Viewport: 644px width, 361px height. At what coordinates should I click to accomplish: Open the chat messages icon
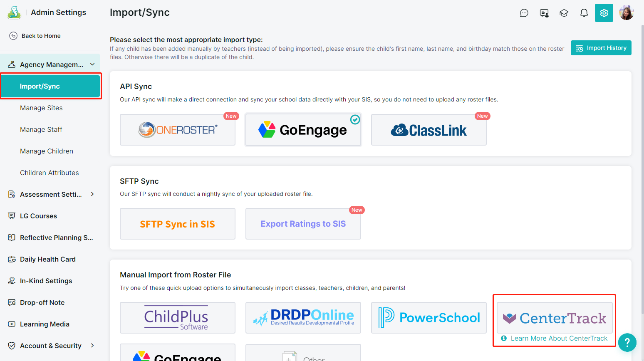(x=524, y=13)
